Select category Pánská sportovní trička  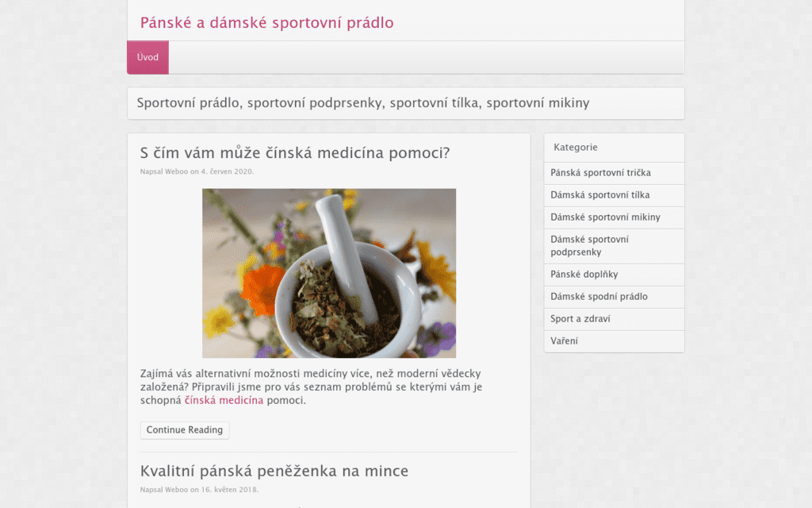(600, 173)
